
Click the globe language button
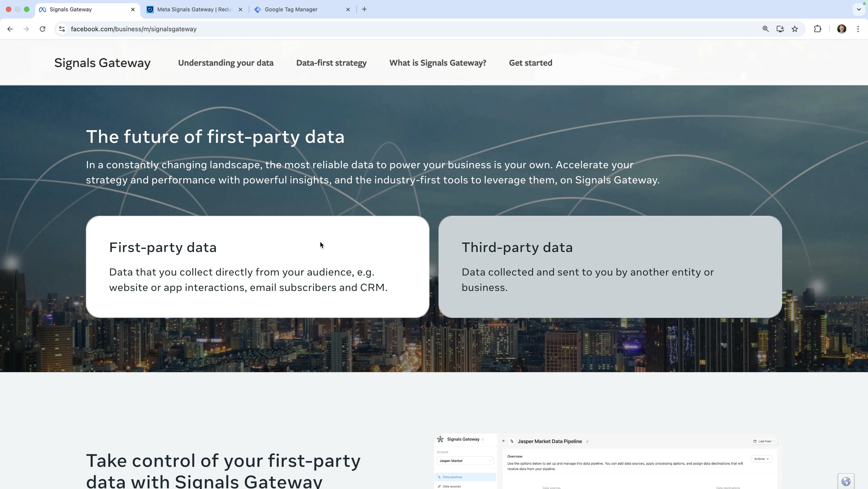coord(846,481)
